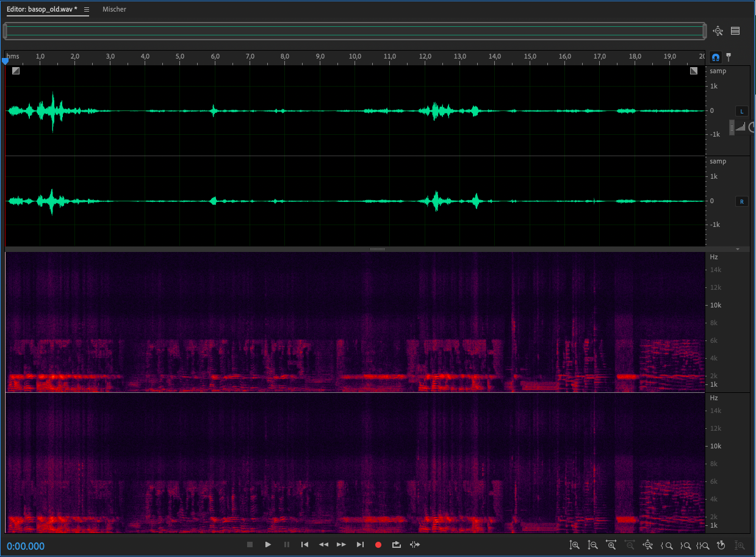Click the small arrow on the waveform-spectrogram divider

pyautogui.click(x=738, y=249)
